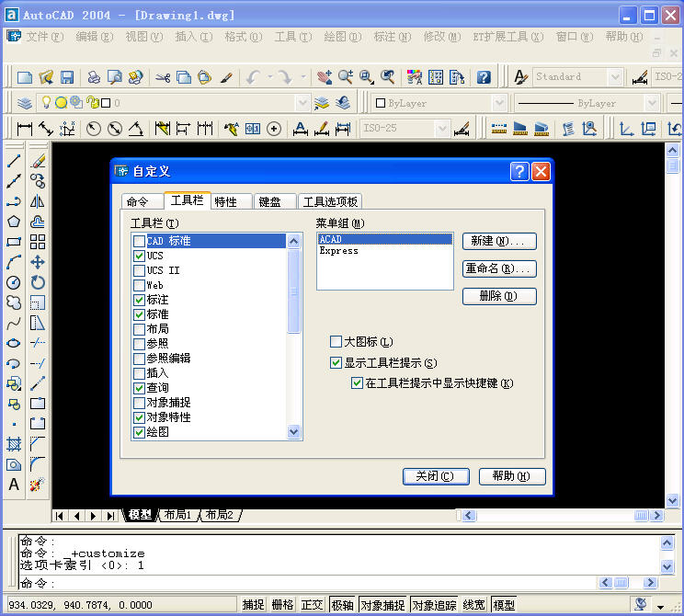This screenshot has height=616, width=684.
Task: Open the ByLayer color dropdown
Action: [x=499, y=103]
